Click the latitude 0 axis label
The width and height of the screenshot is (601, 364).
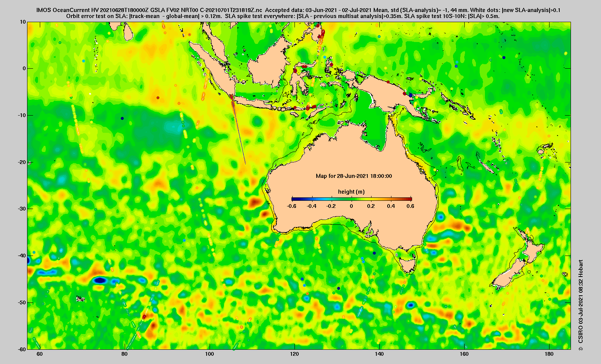tap(24, 69)
